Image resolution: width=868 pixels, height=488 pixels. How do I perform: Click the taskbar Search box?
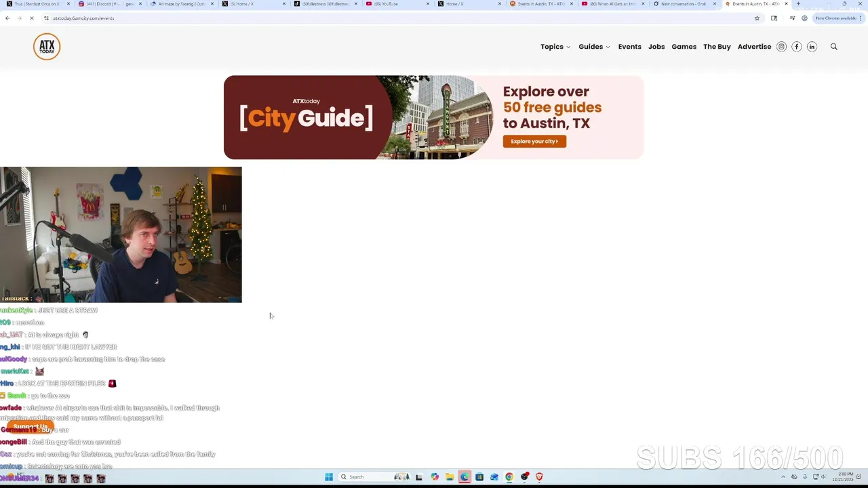(374, 477)
